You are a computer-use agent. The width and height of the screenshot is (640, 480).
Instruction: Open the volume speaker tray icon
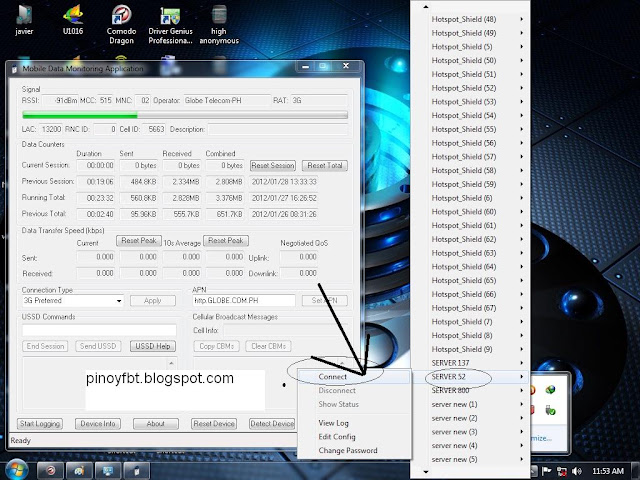[577, 471]
